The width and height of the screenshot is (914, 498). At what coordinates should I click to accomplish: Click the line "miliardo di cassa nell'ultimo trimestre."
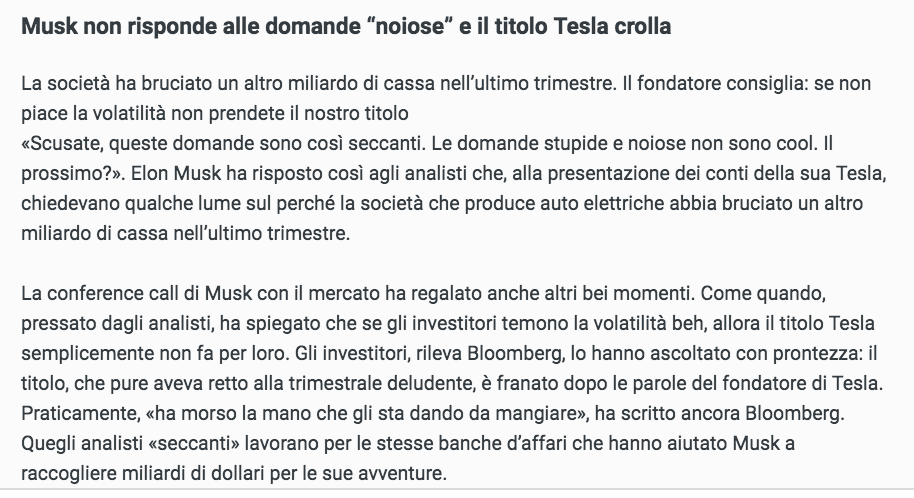185,233
